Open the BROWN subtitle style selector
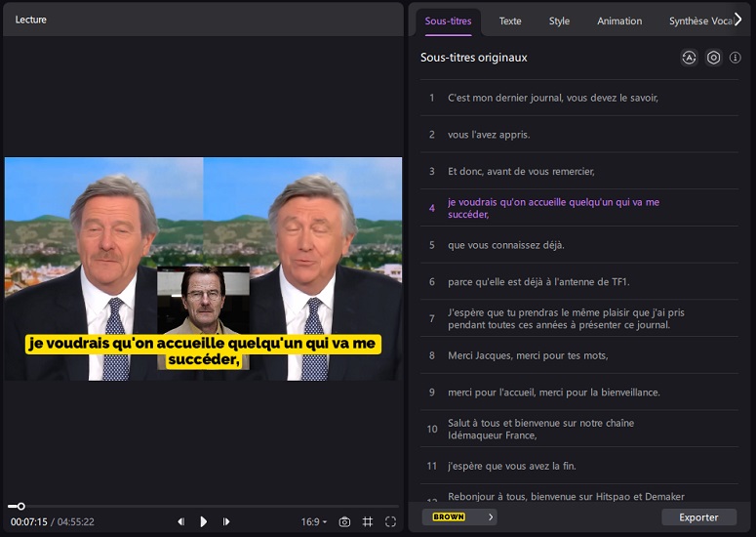 tap(459, 516)
